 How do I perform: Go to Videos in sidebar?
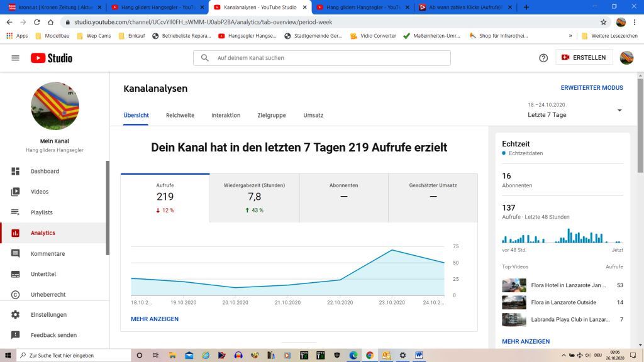pyautogui.click(x=40, y=192)
